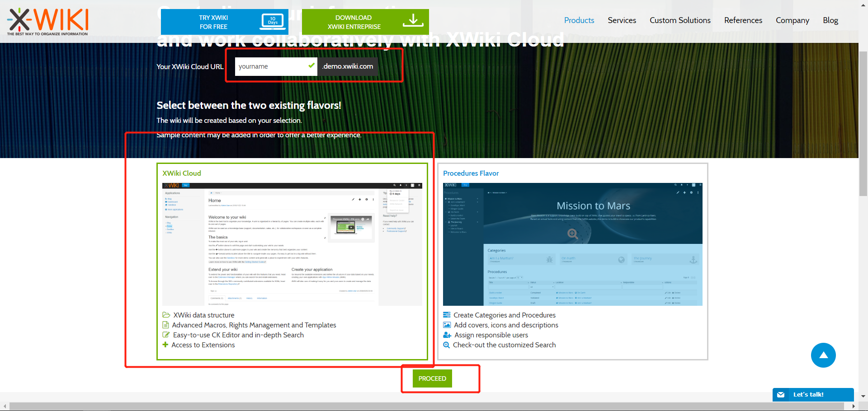868x411 pixels.
Task: Click 'Your XWiki Cloud URL' label
Action: [190, 66]
